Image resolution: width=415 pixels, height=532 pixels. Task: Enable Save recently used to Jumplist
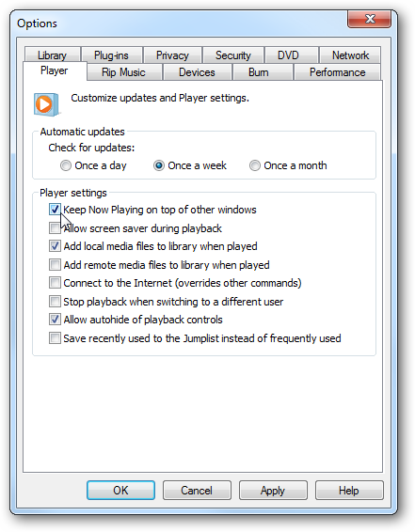[x=55, y=338]
